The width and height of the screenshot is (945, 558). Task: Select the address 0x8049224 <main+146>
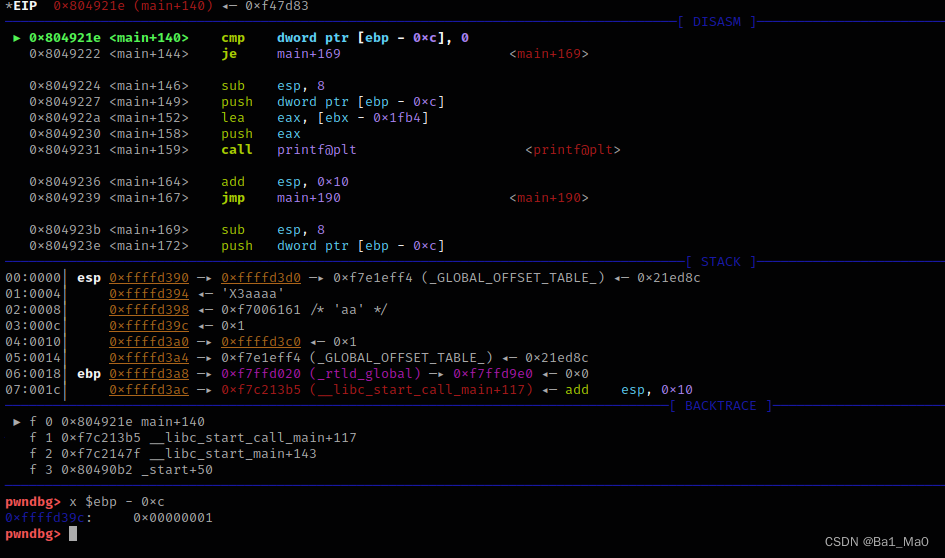pos(108,86)
